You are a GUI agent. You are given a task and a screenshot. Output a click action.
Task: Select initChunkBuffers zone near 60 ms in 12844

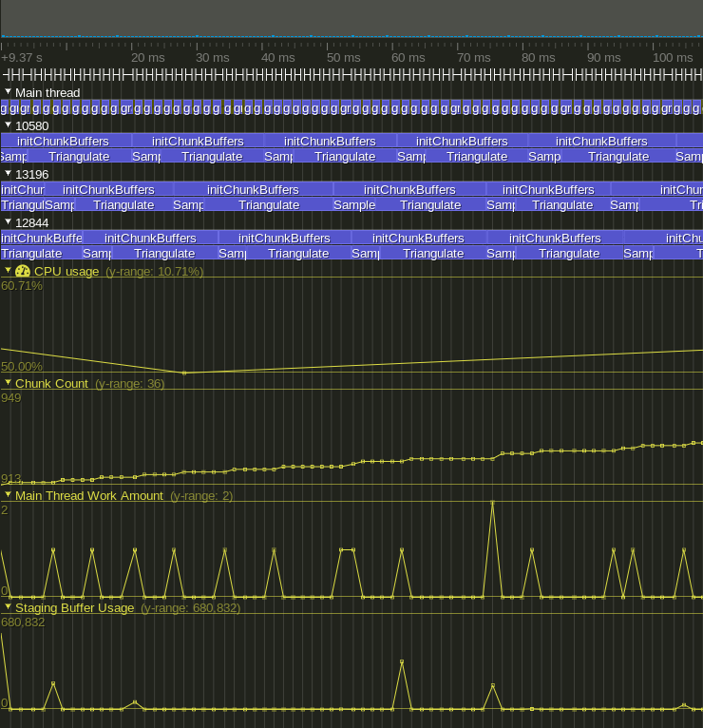[418, 239]
